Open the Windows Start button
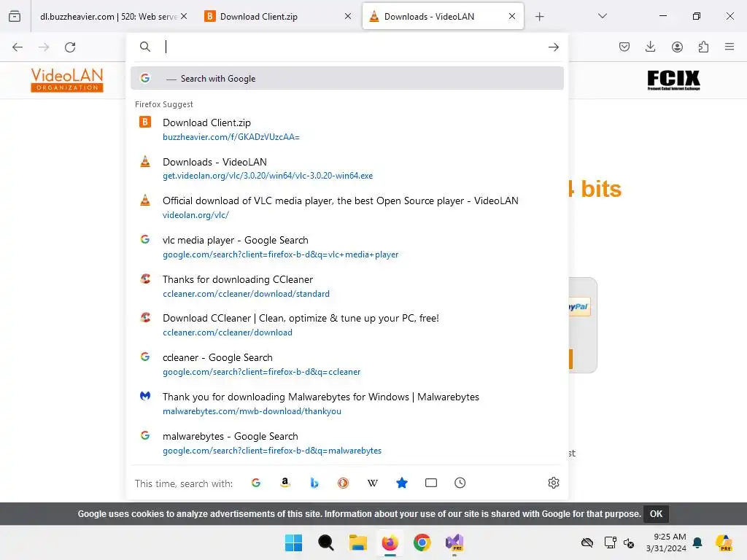This screenshot has width=747, height=560. pyautogui.click(x=293, y=542)
